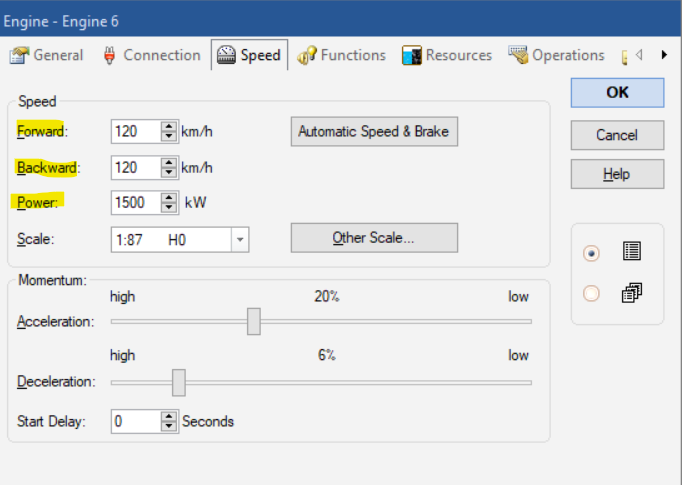The image size is (682, 485).
Task: Click the Resources tab icon
Action: 411,56
